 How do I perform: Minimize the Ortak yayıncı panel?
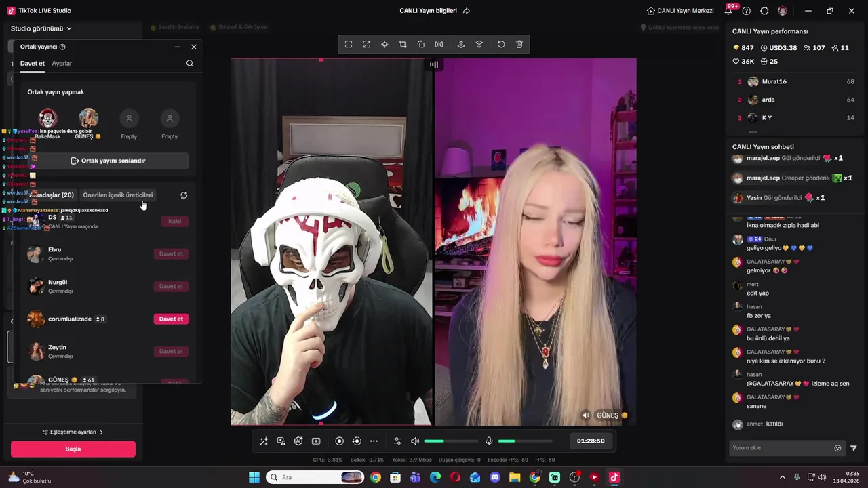[x=178, y=47]
